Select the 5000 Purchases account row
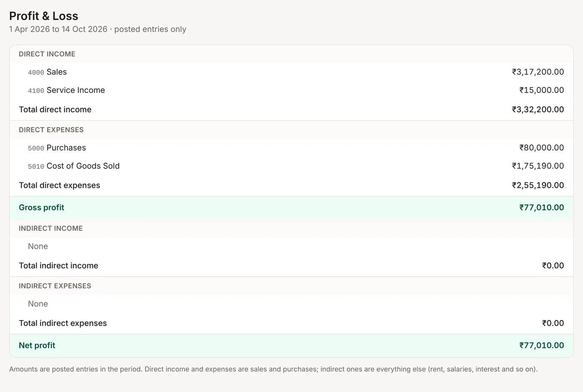Viewport: 583px width, 392px height. pos(291,148)
